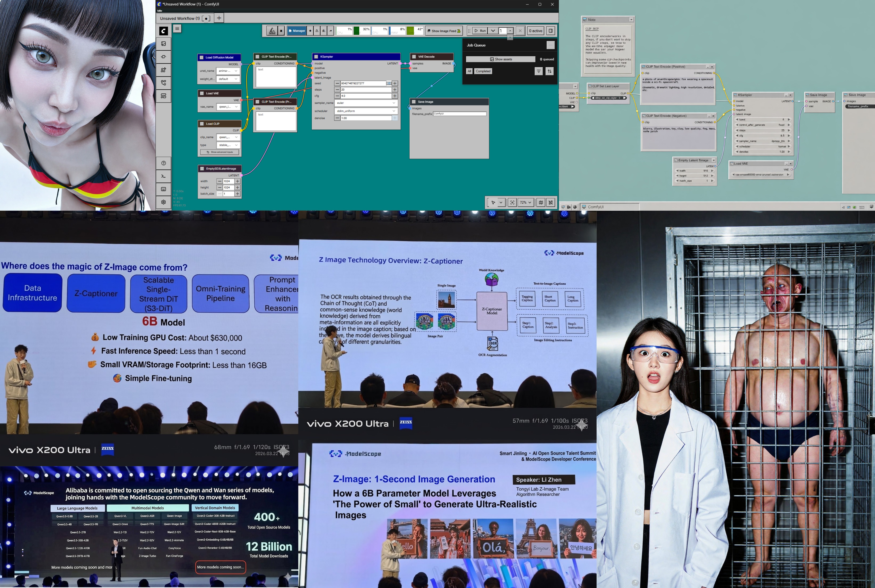Viewport: 875px width, 588px height.
Task: Collapse the Load VAE node
Action: point(202,93)
